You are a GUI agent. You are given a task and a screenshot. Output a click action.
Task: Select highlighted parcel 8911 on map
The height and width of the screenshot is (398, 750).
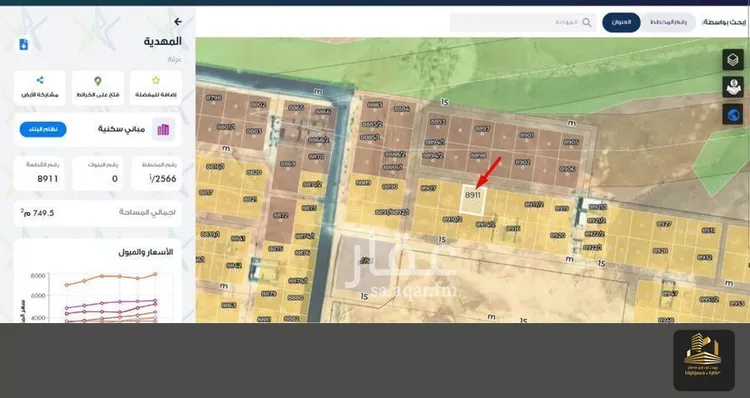(473, 200)
